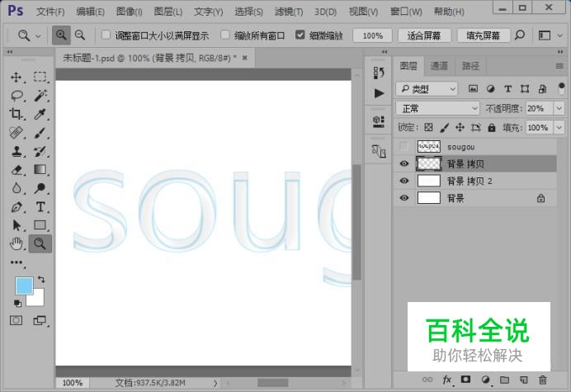Select the Gradient tool
This screenshot has width=571, height=392.
40,169
